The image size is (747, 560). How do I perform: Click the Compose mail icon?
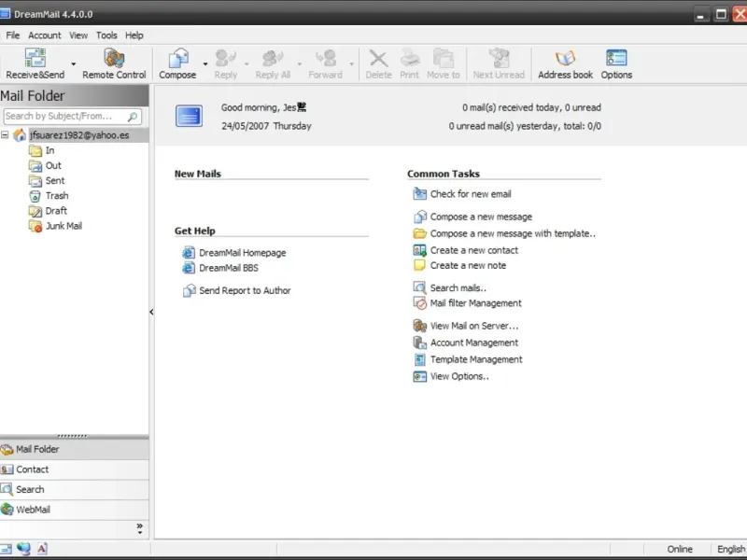pos(176,59)
